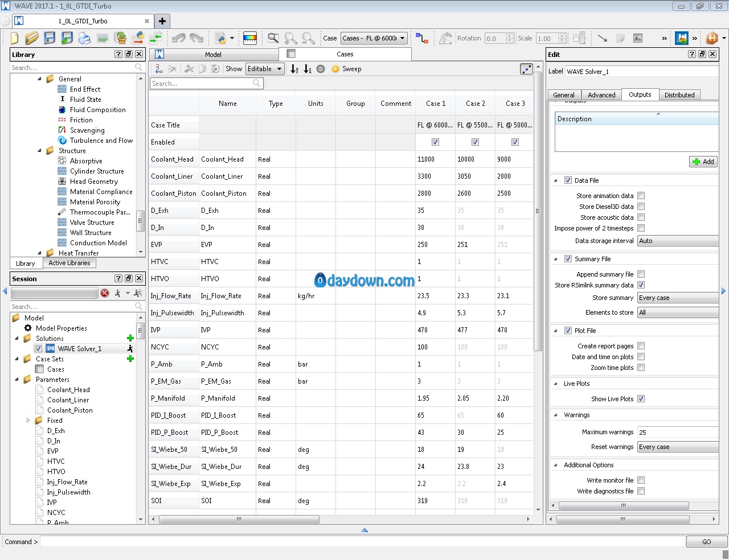
Task: Enable Write monitor file checkbox
Action: pyautogui.click(x=641, y=480)
